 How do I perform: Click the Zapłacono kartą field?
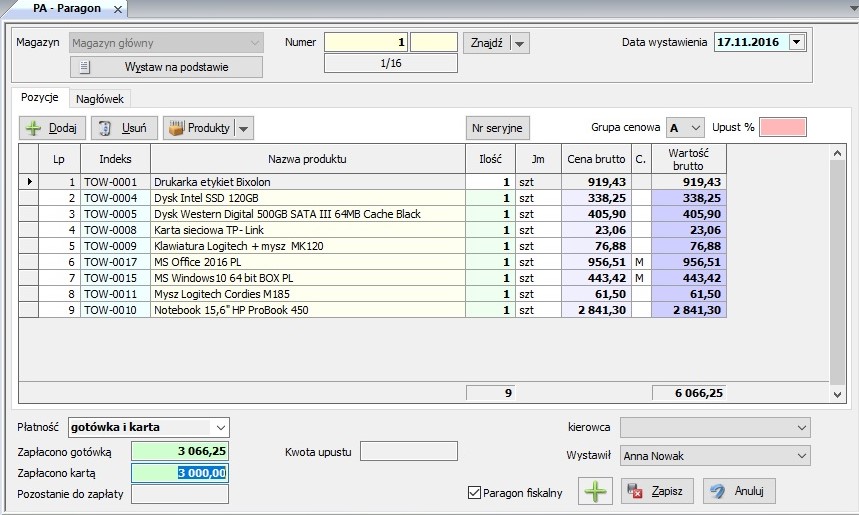coord(180,473)
